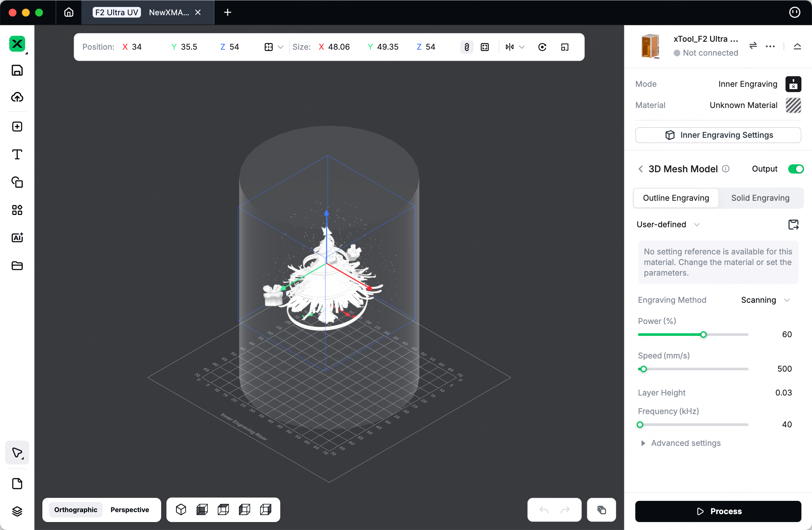Image resolution: width=812 pixels, height=530 pixels.
Task: Click the home icon in title bar
Action: [x=68, y=12]
